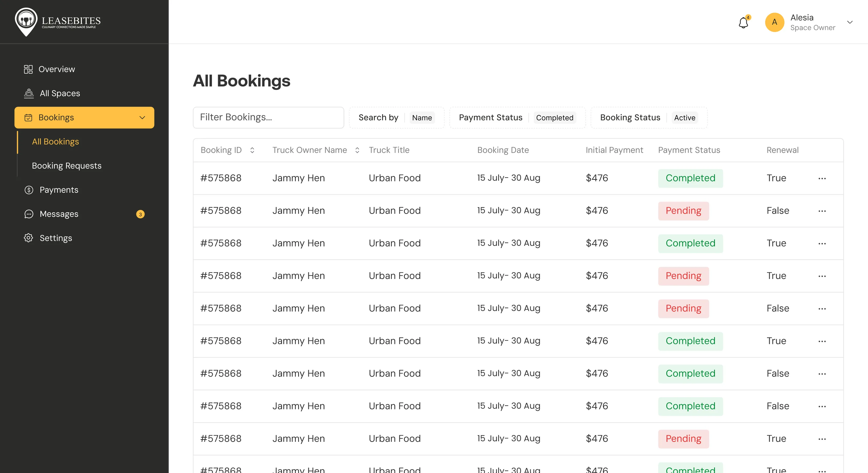Click the Renewal column header
Image resolution: width=868 pixels, height=473 pixels.
coord(782,150)
